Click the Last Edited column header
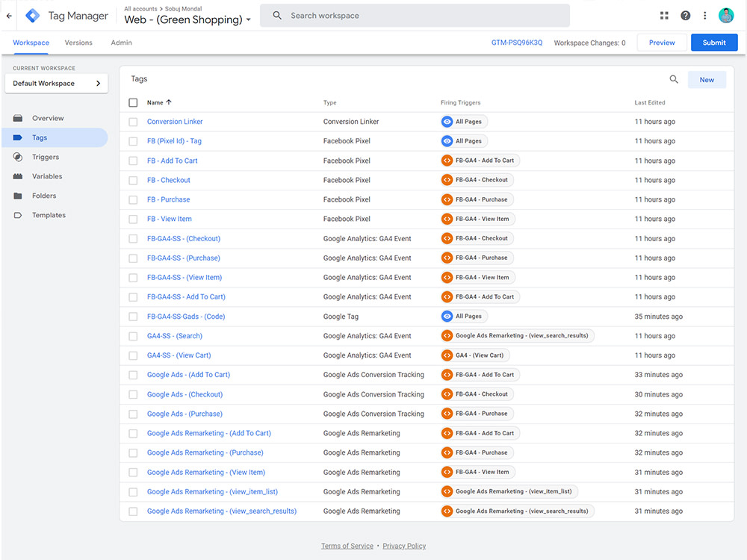The width and height of the screenshot is (747, 560). point(650,102)
